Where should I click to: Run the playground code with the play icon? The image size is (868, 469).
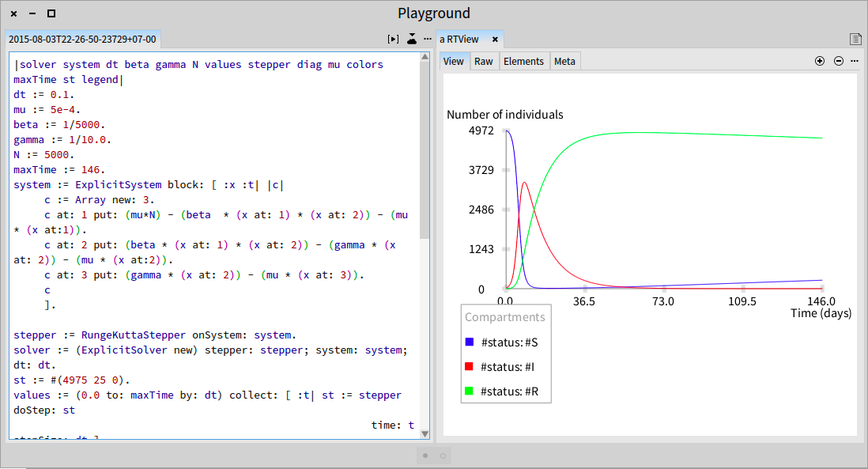(393, 40)
